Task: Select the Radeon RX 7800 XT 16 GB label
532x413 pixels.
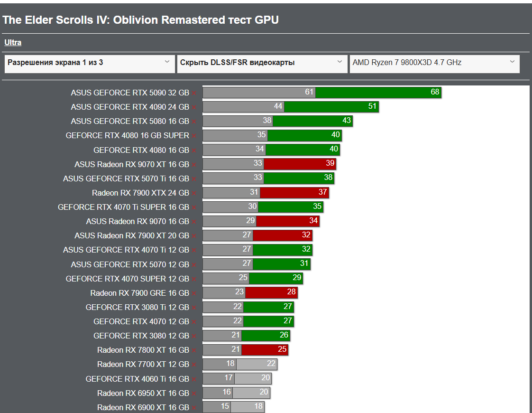Action: pos(143,350)
